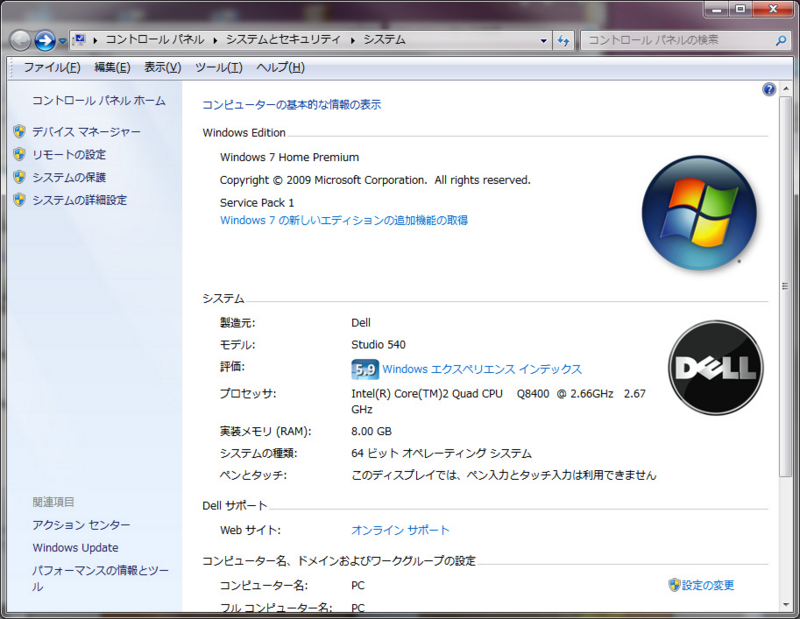The width and height of the screenshot is (800, 619).
Task: Click the shield icon beside システムの保護
Action: point(19,177)
